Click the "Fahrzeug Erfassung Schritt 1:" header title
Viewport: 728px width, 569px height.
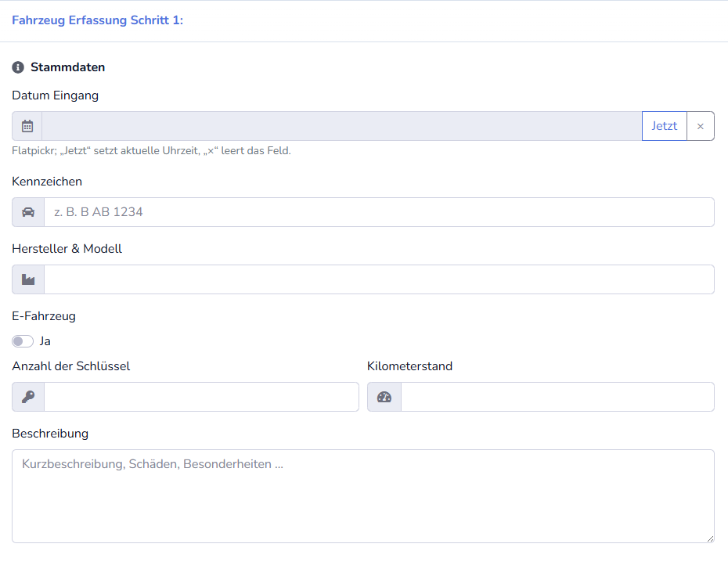point(98,20)
